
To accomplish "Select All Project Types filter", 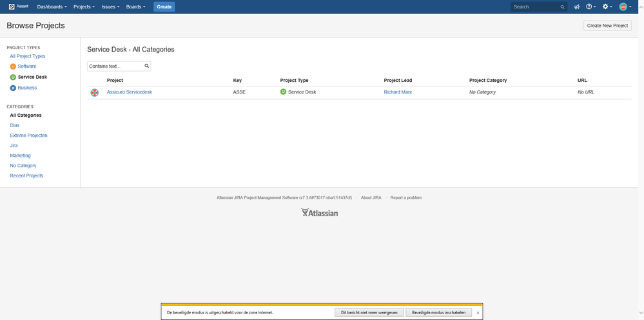I will coord(28,56).
